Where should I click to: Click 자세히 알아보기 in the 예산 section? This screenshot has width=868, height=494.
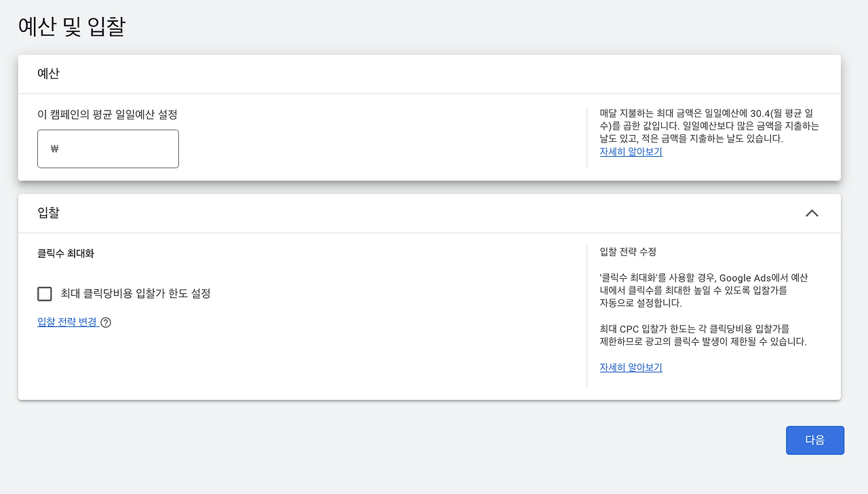[630, 151]
